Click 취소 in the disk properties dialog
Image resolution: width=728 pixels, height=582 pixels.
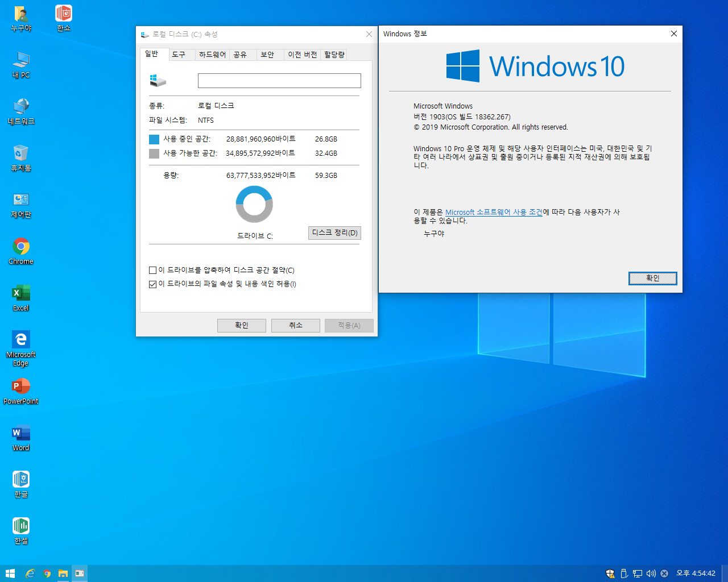pyautogui.click(x=296, y=325)
